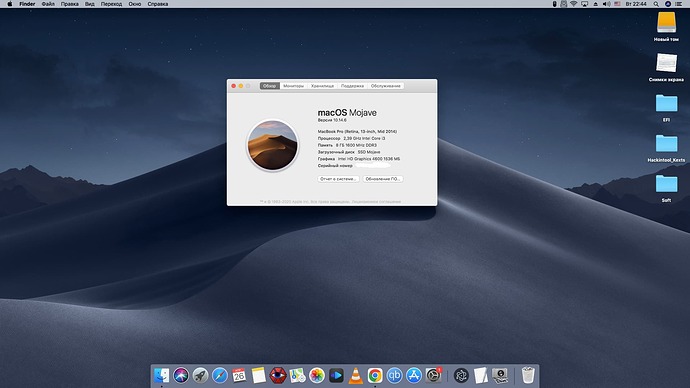Open Finder from the dock

[161, 375]
